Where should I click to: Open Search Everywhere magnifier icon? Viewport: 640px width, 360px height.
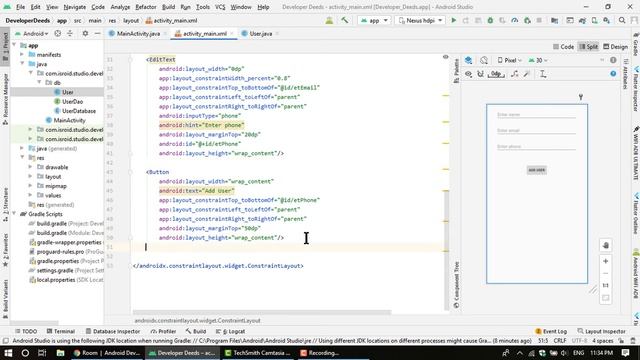pos(622,20)
